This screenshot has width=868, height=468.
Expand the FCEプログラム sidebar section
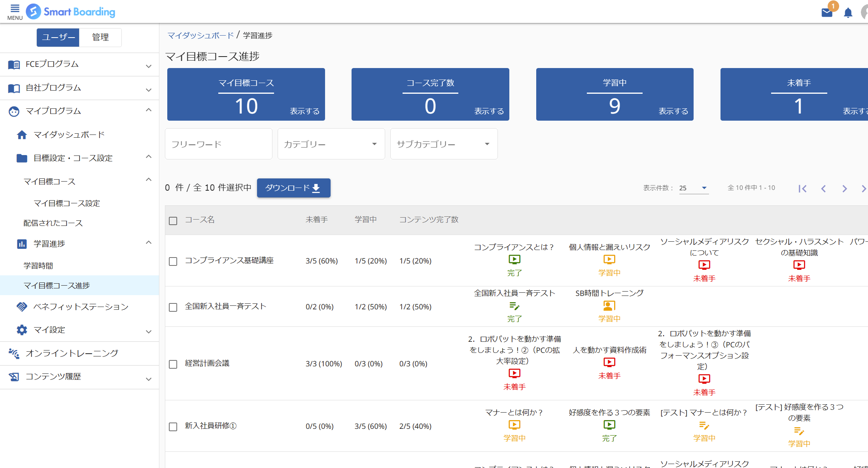(x=79, y=64)
